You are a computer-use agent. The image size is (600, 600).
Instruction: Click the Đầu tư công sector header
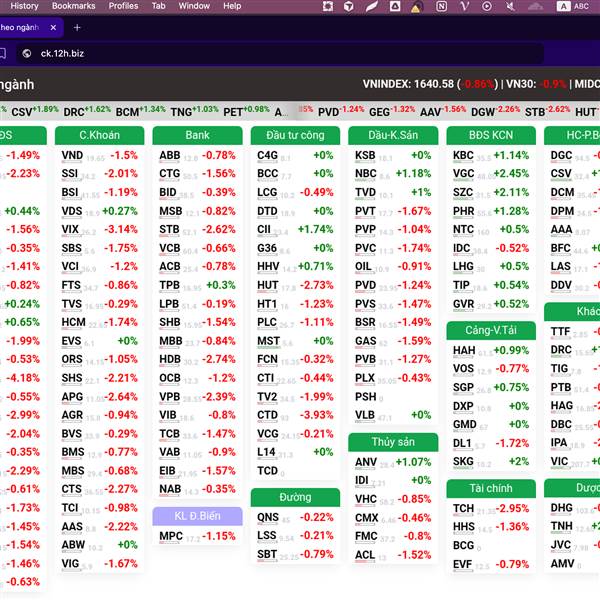point(295,135)
